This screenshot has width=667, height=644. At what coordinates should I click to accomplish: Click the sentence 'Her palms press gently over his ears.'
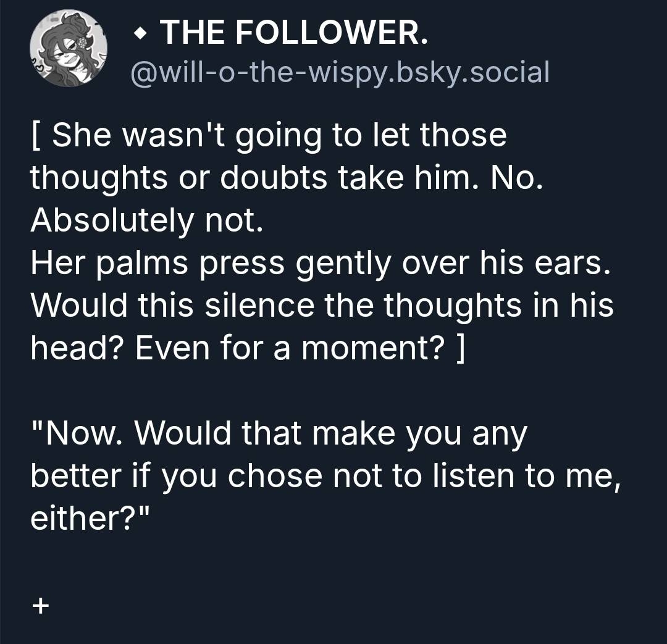321,264
